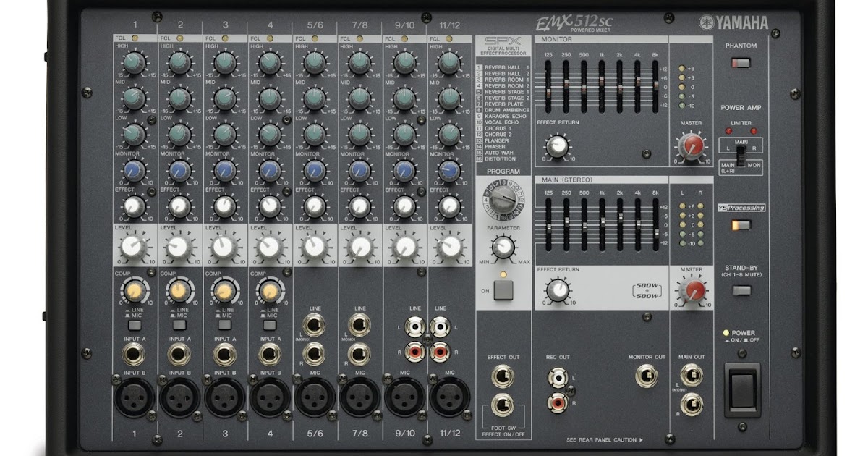Click channel 5/6 MIC XLR connector
The image size is (868, 456).
(315, 397)
